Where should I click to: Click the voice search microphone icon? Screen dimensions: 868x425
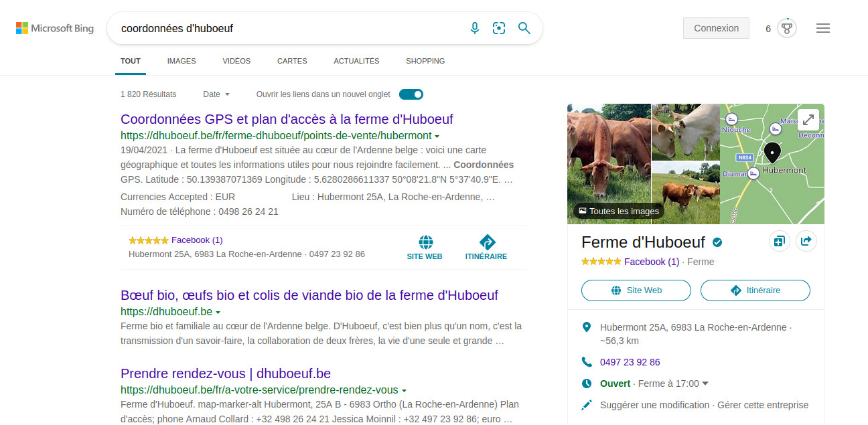click(475, 28)
